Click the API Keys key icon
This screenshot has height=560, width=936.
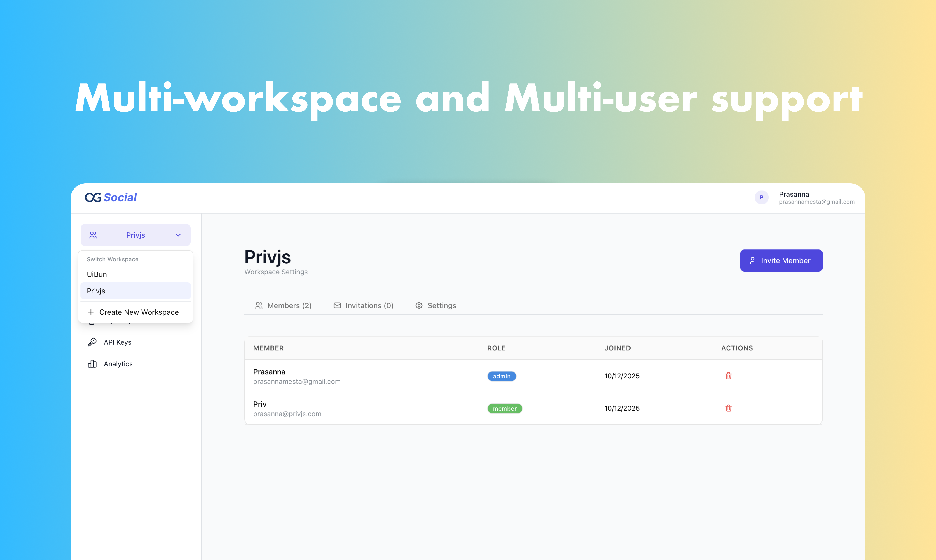pyautogui.click(x=92, y=342)
